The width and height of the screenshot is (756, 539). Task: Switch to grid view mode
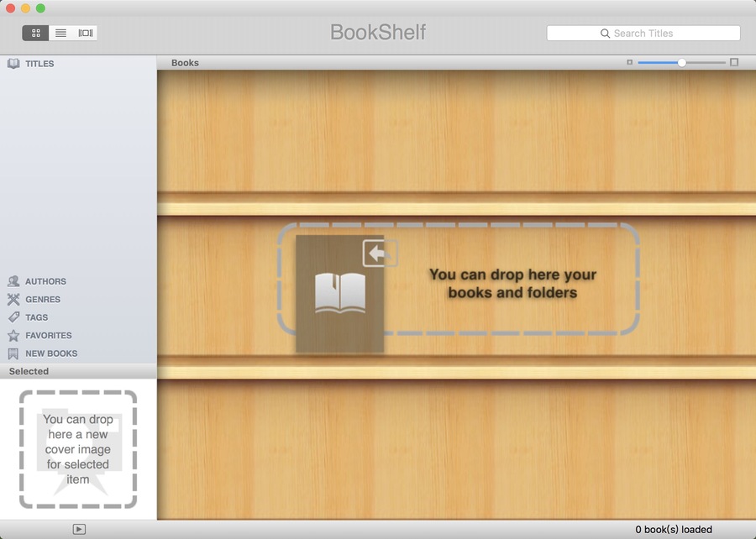coord(35,34)
